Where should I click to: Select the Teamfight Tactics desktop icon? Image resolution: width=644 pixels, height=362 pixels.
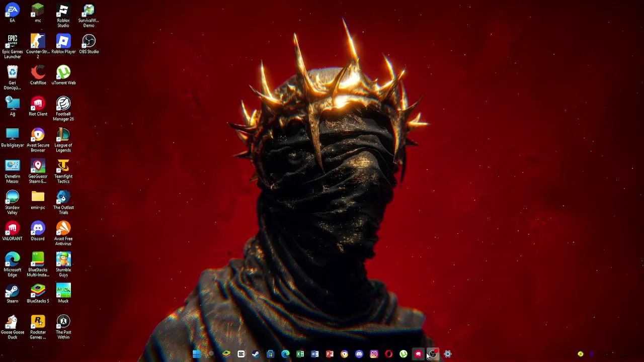(63, 171)
